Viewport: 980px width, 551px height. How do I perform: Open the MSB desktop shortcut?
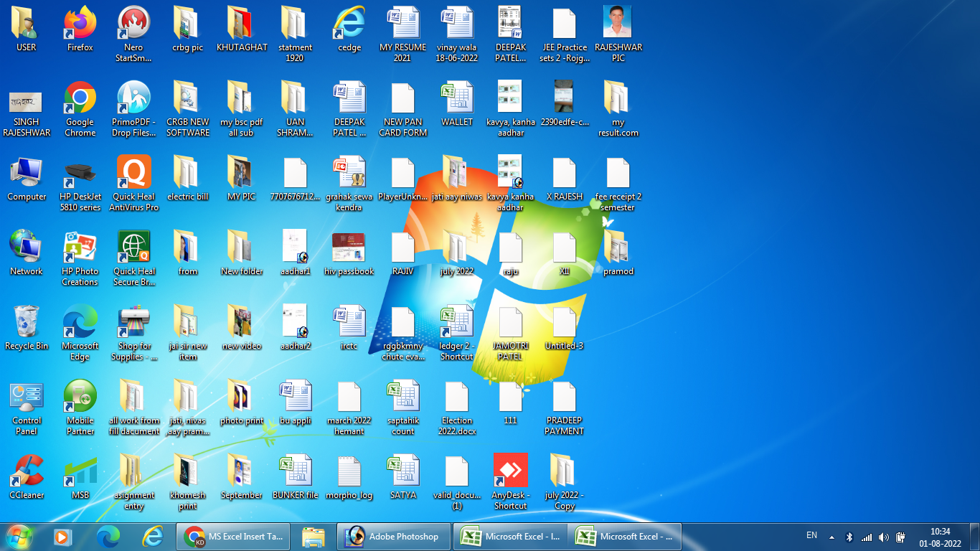point(80,477)
